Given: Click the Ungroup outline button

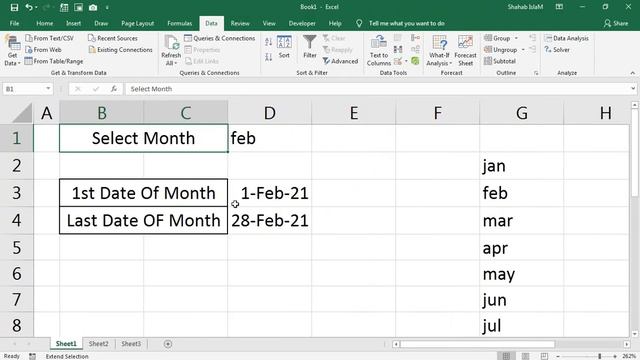Looking at the screenshot, I should pos(500,49).
